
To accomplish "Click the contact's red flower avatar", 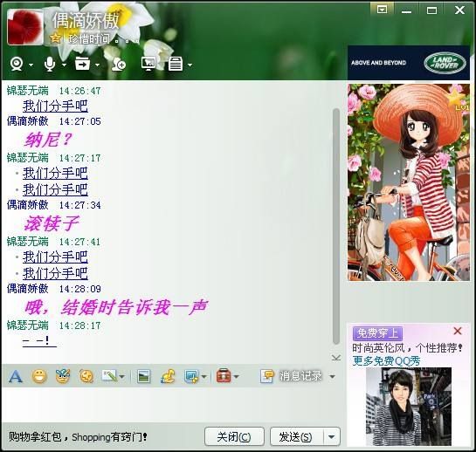I will (25, 27).
